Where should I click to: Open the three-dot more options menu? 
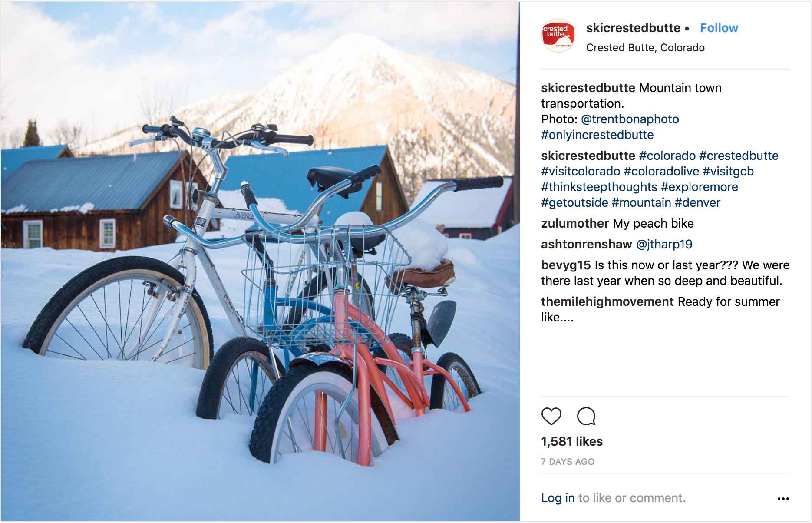click(x=783, y=499)
